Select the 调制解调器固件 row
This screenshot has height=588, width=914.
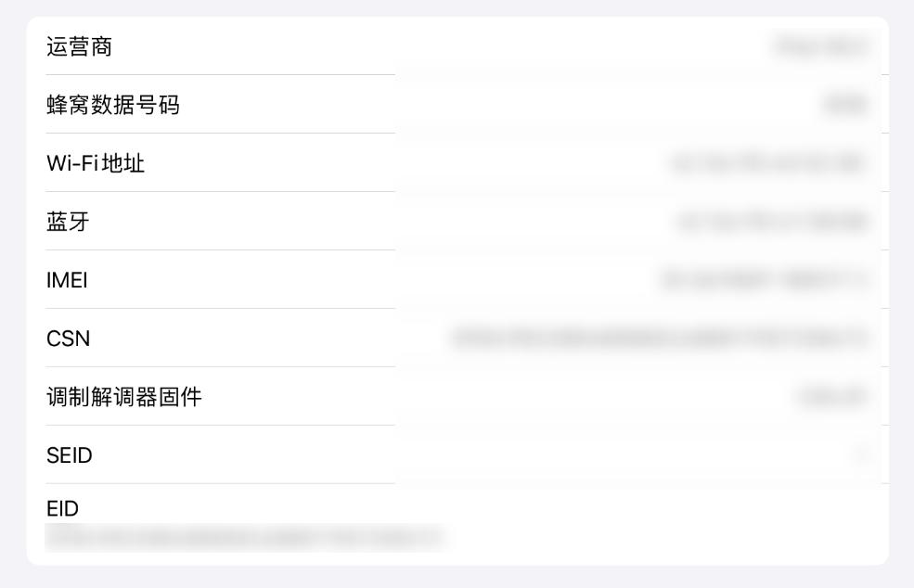tap(457, 397)
